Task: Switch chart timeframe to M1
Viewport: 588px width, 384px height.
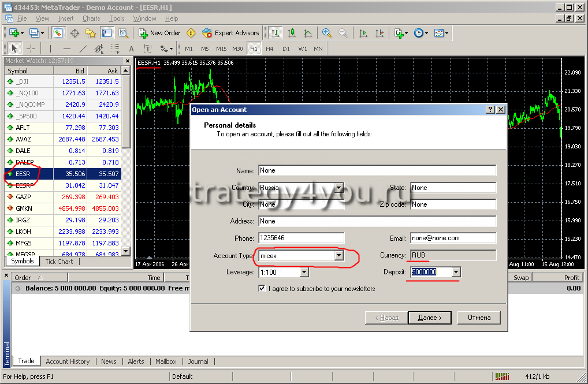Action: click(x=189, y=49)
